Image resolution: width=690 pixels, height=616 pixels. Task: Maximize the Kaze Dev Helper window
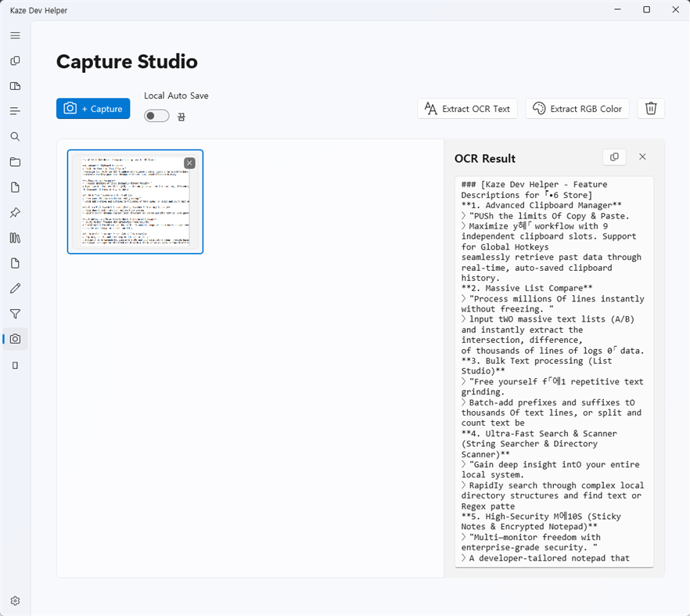pos(646,9)
